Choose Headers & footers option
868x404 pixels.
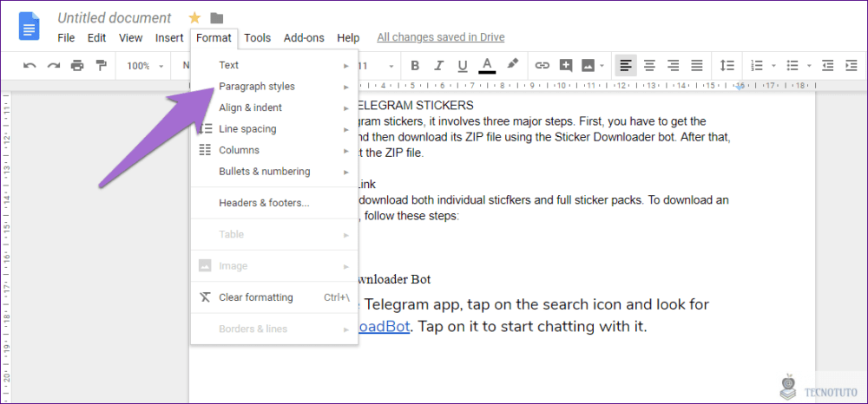point(274,203)
